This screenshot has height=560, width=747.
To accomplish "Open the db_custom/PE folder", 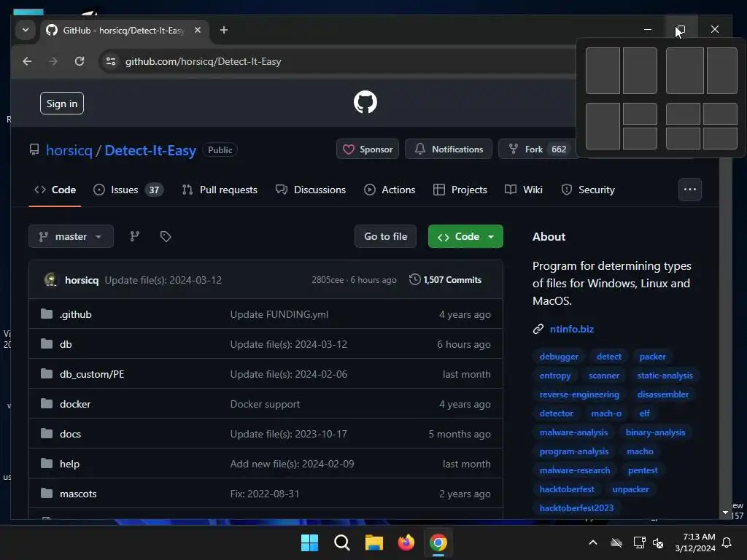I will tap(92, 374).
